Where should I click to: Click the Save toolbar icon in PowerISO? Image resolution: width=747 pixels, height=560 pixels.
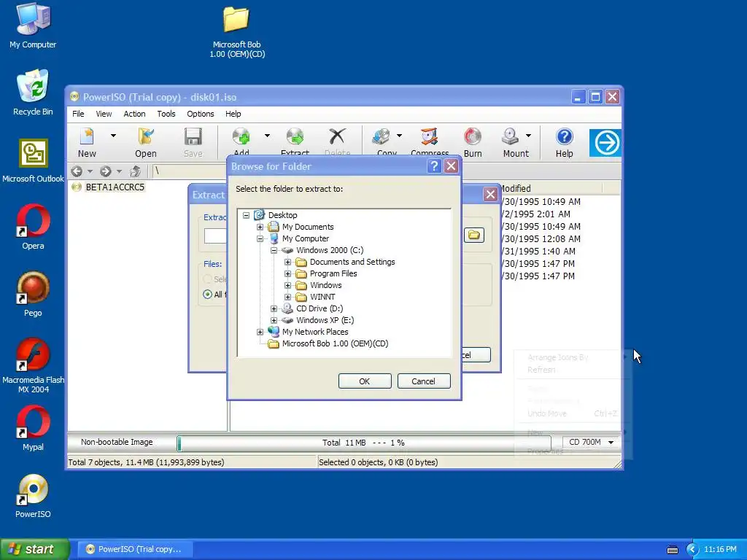click(x=193, y=142)
